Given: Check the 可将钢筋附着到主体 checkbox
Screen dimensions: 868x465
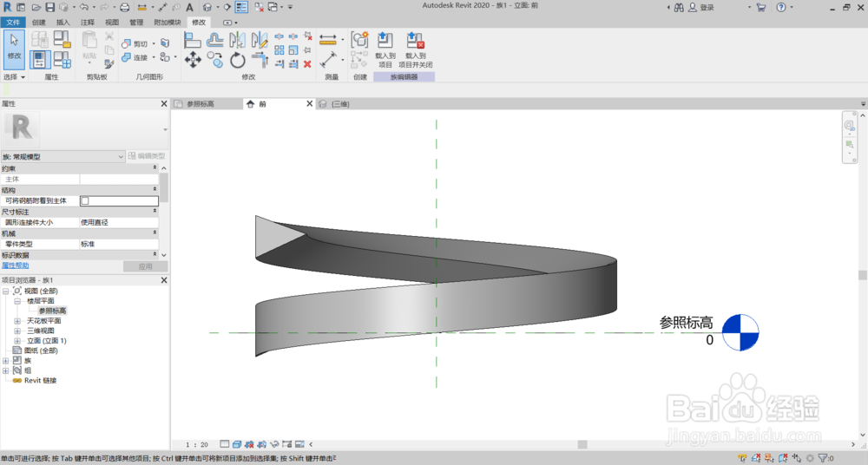Looking at the screenshot, I should 85,201.
